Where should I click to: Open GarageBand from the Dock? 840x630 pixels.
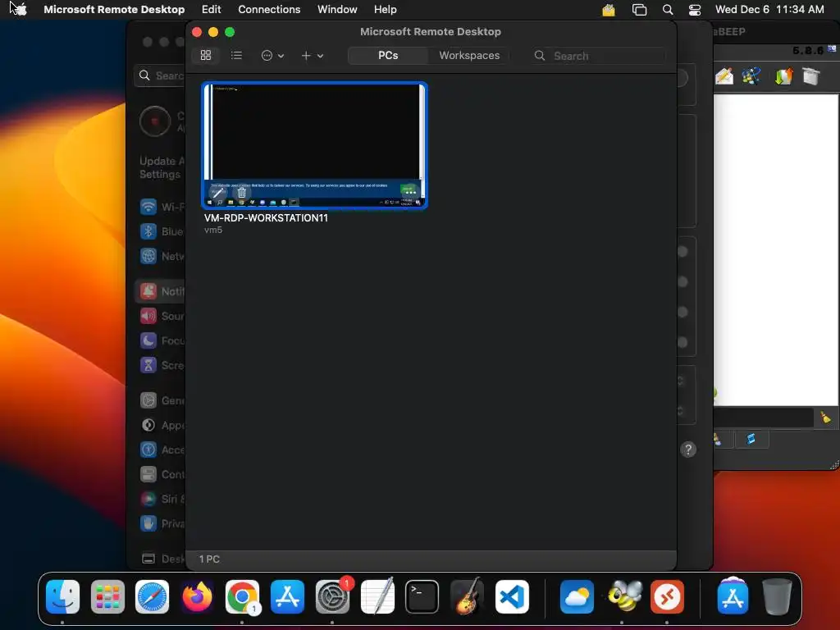467,596
